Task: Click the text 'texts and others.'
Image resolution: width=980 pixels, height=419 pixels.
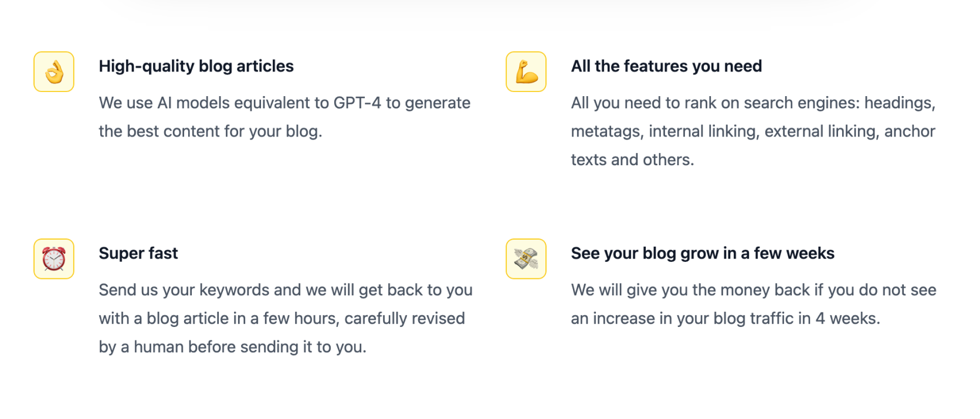Action: click(632, 160)
